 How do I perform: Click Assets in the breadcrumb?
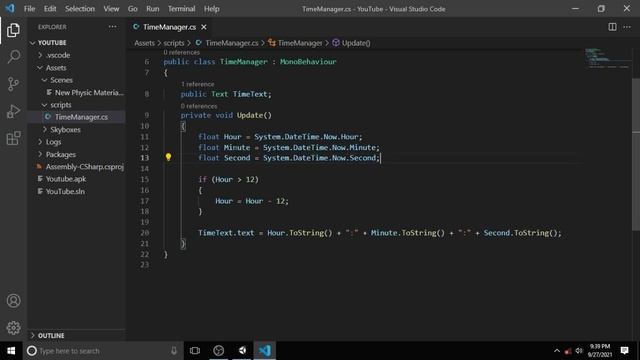point(144,43)
